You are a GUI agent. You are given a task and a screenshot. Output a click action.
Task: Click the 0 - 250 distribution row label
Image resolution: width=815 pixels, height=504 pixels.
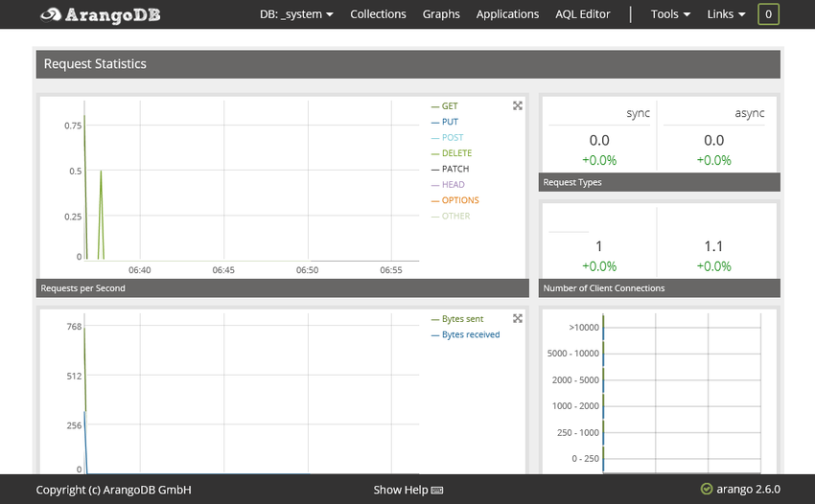[585, 458]
